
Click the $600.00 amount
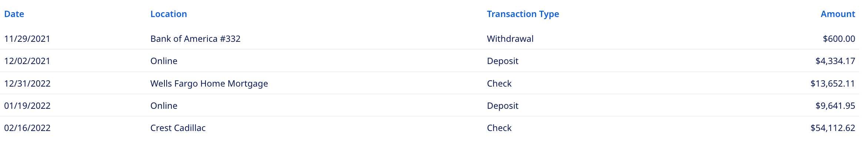tap(839, 39)
